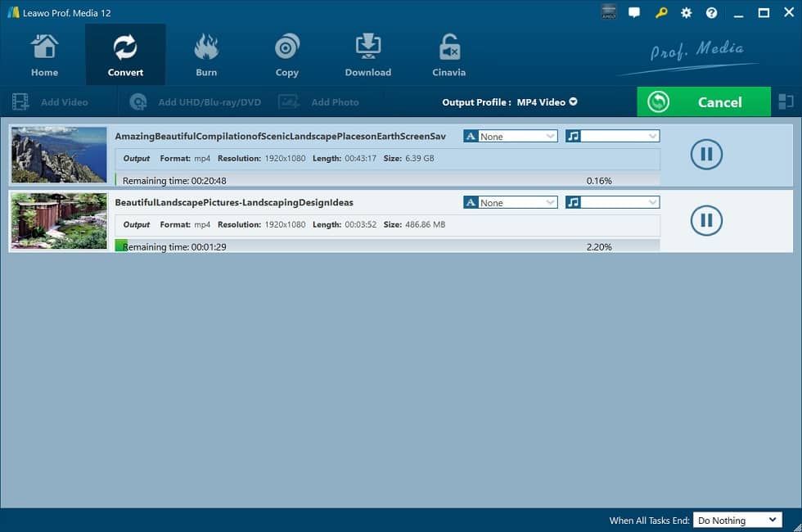Image resolution: width=802 pixels, height=532 pixels.
Task: Open the Copy module
Action: pyautogui.click(x=287, y=55)
